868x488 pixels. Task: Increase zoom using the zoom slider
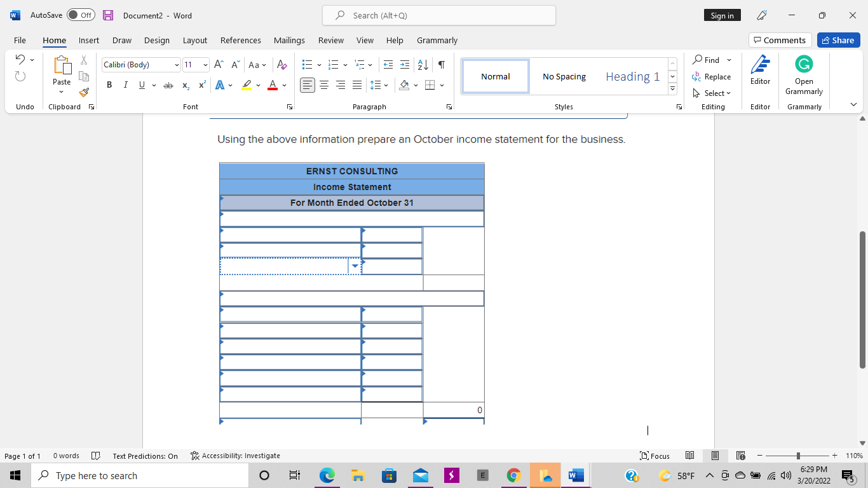pyautogui.click(x=834, y=456)
